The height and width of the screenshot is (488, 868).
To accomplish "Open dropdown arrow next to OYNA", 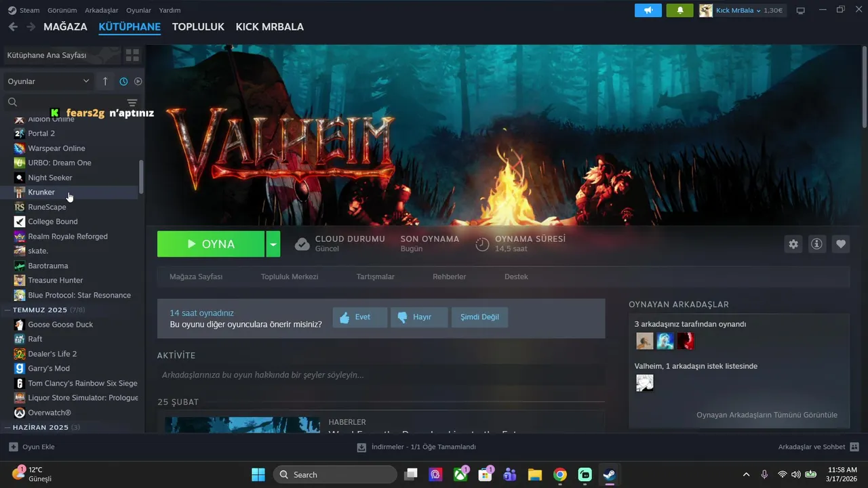I will tap(273, 244).
